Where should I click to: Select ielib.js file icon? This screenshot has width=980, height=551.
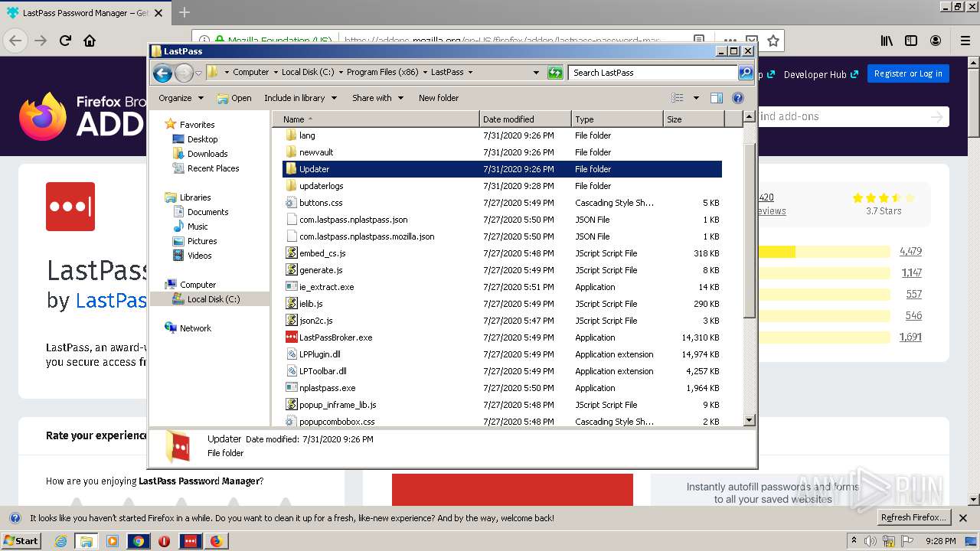[x=291, y=304]
